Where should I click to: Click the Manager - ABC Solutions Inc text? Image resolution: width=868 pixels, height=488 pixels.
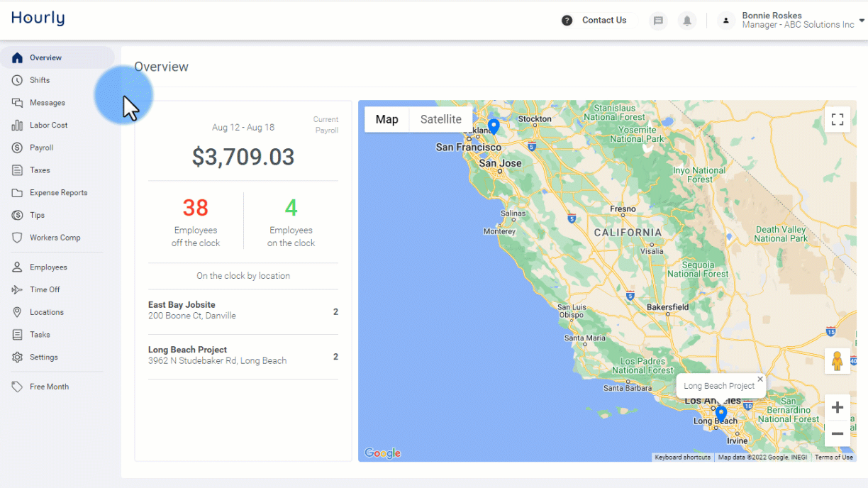coord(798,25)
